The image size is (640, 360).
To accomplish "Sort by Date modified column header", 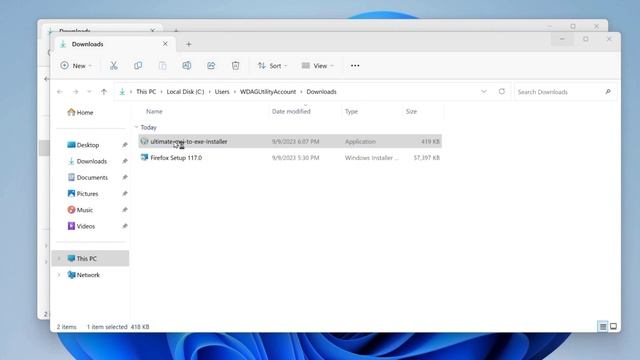I will pyautogui.click(x=291, y=111).
